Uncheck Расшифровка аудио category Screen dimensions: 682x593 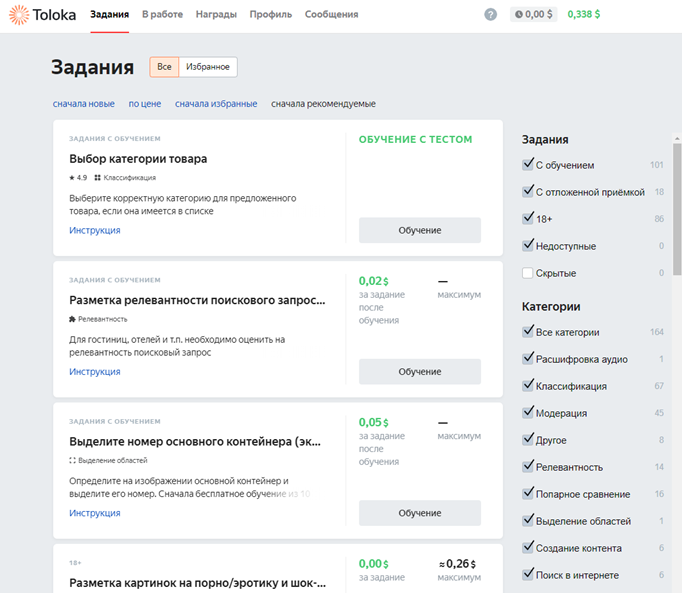click(528, 358)
